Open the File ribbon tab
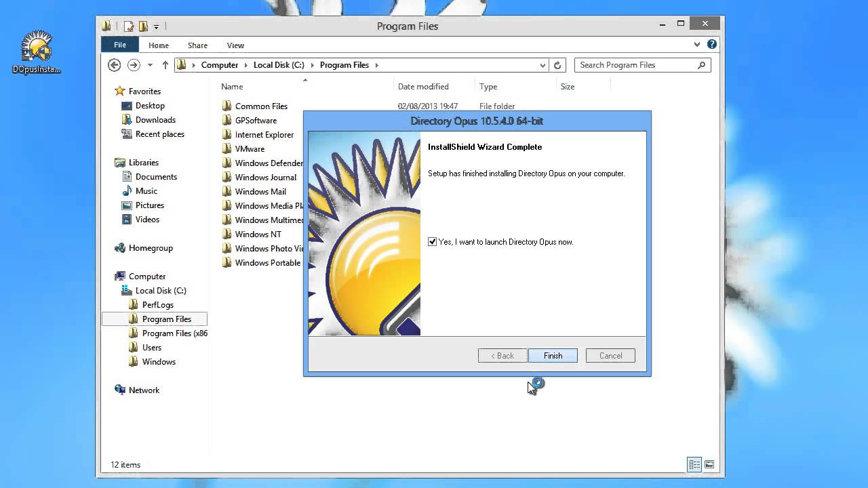Screen dimensions: 868x488 [x=120, y=45]
